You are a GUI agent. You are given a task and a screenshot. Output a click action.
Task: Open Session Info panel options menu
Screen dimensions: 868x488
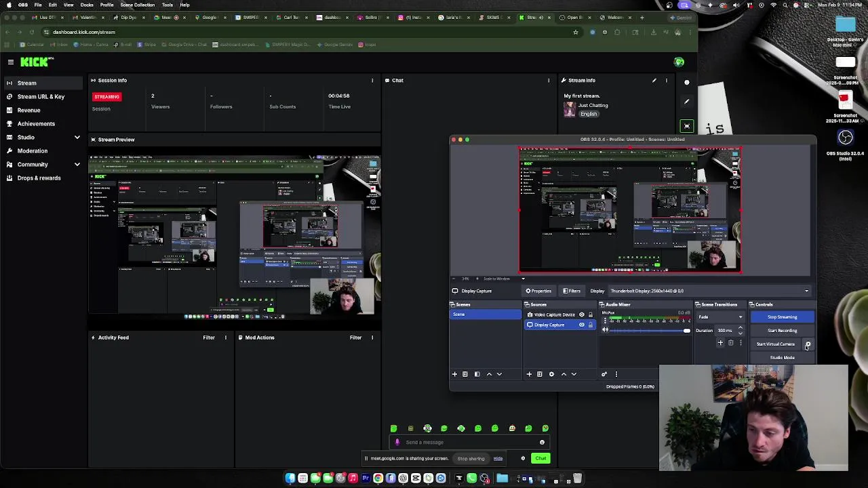(372, 80)
